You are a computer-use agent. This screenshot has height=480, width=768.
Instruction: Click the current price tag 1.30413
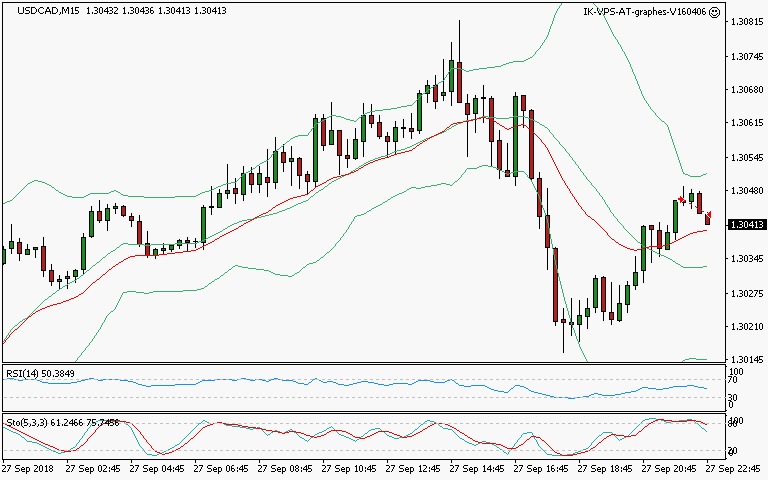tap(747, 225)
